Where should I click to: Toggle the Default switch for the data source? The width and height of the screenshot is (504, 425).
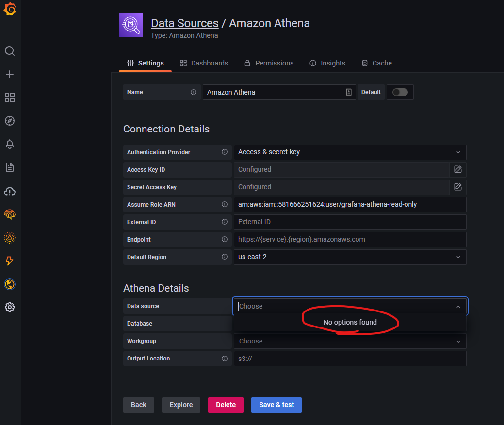pos(400,92)
